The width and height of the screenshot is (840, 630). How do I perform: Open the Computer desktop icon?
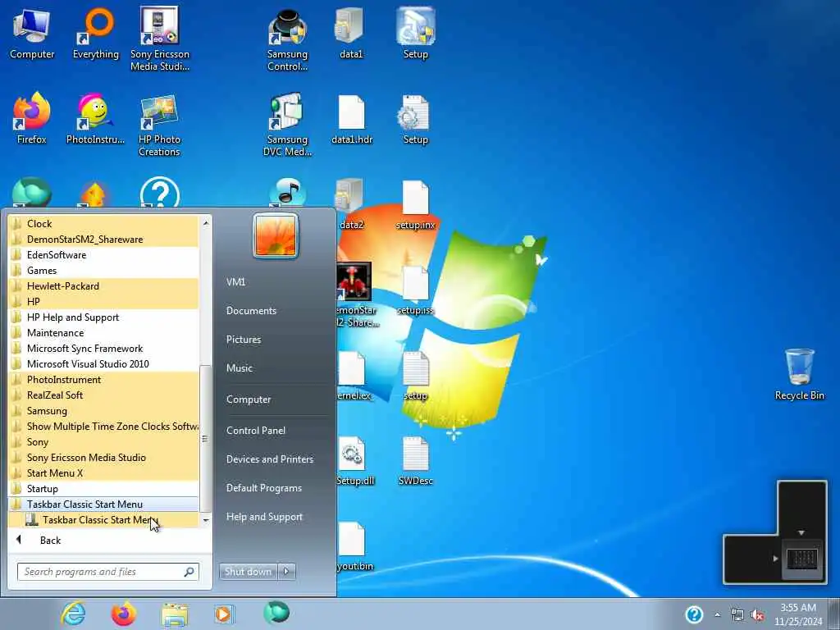[x=32, y=33]
